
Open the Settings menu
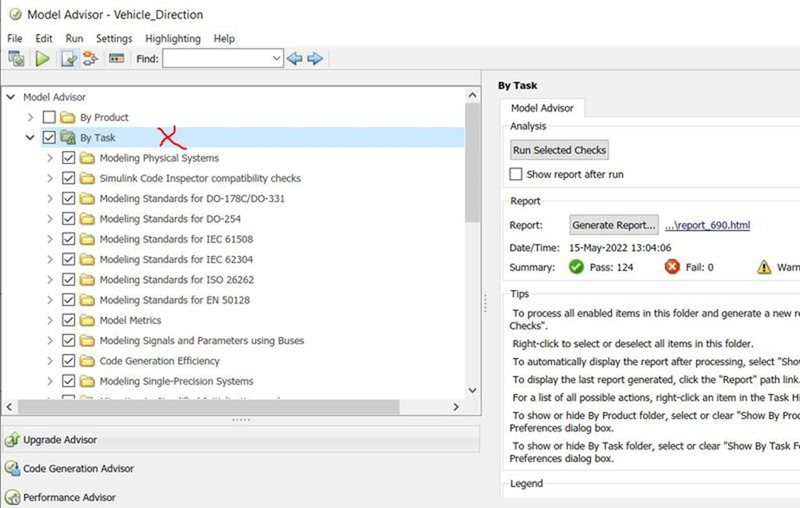[114, 39]
